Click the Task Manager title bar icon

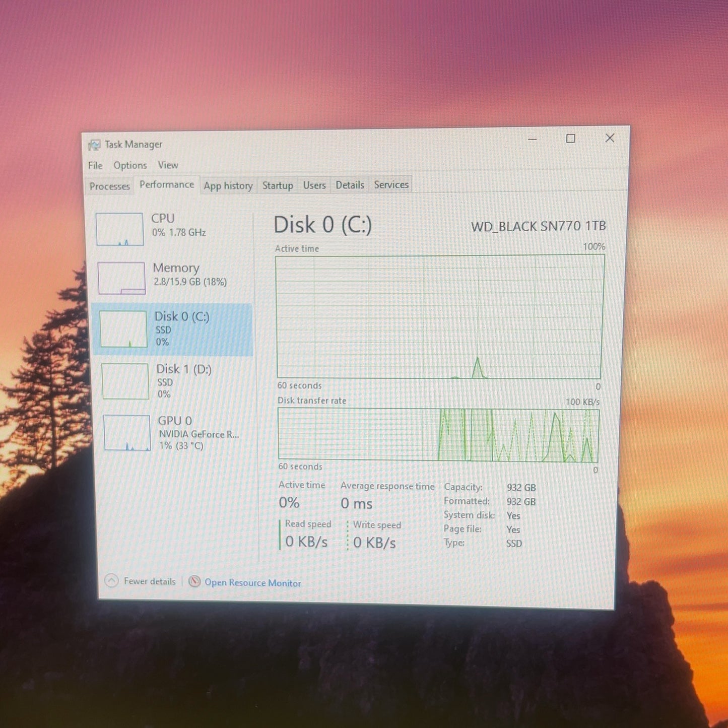(94, 145)
